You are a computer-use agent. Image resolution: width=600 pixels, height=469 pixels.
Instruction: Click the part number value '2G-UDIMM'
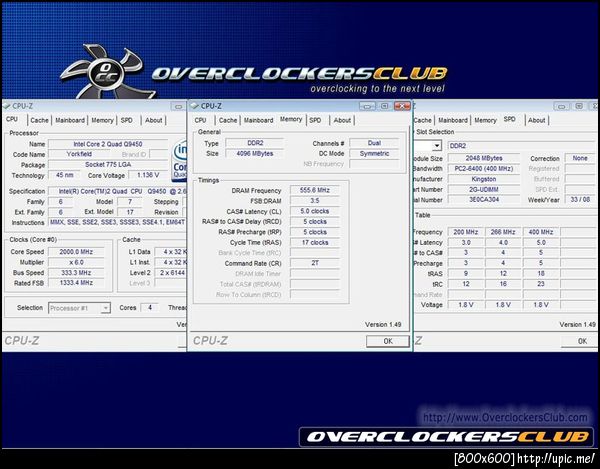[x=484, y=189]
